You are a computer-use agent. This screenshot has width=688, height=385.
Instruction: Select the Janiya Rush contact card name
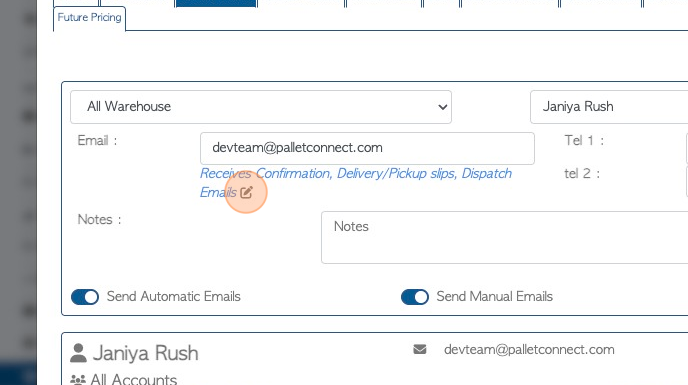[x=145, y=353]
